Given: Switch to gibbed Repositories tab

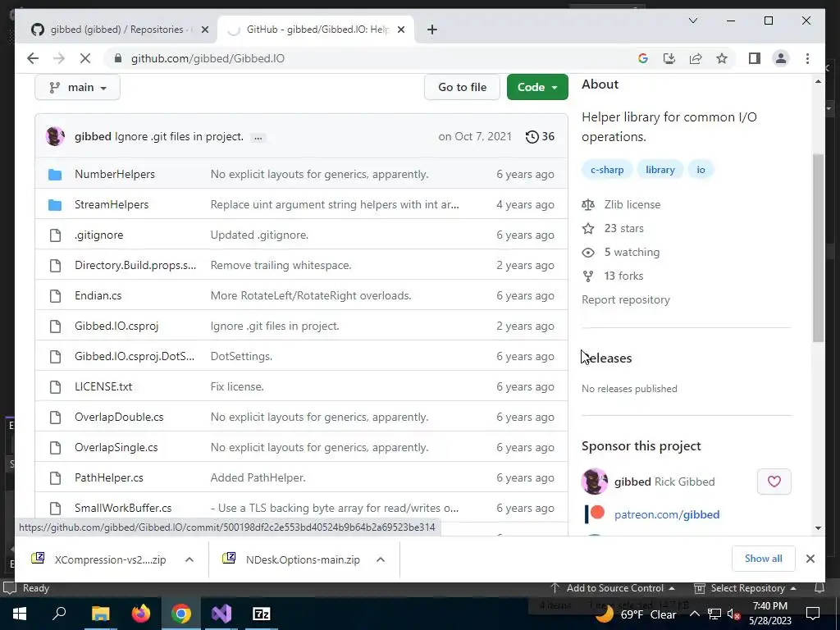Looking at the screenshot, I should pos(116,30).
